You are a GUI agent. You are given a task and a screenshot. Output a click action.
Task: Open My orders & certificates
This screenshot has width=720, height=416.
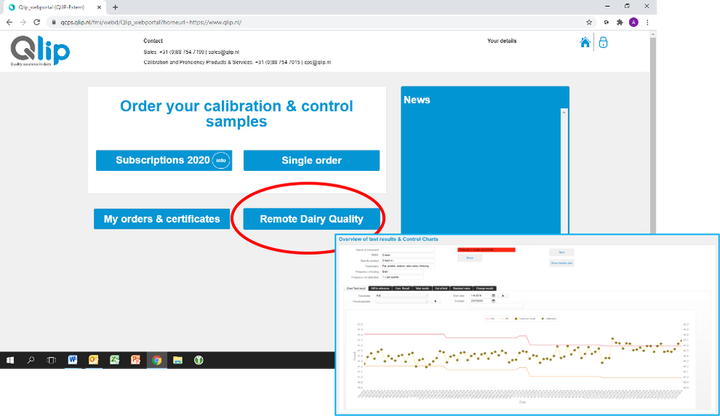tap(162, 219)
